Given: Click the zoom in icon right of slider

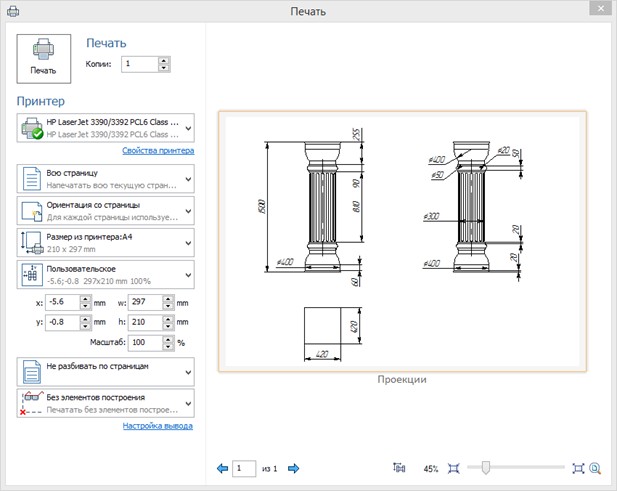Looking at the screenshot, I should tap(577, 467).
